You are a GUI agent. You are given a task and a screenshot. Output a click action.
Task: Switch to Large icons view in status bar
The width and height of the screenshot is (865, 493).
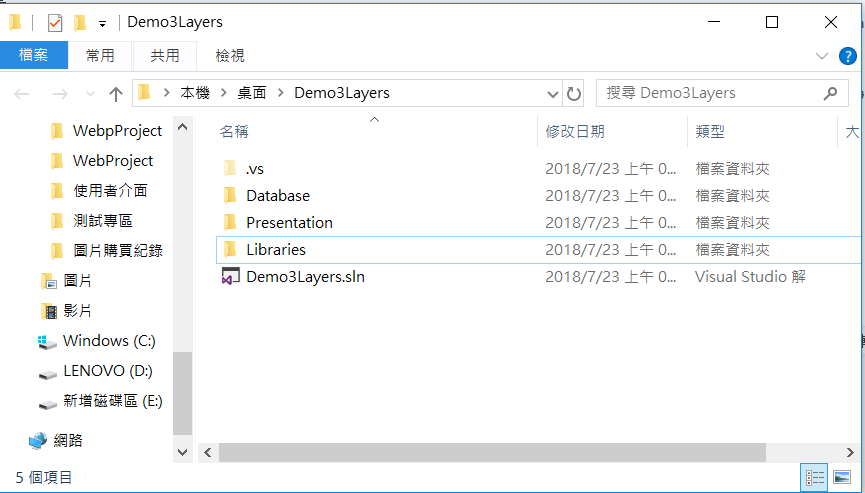[841, 478]
